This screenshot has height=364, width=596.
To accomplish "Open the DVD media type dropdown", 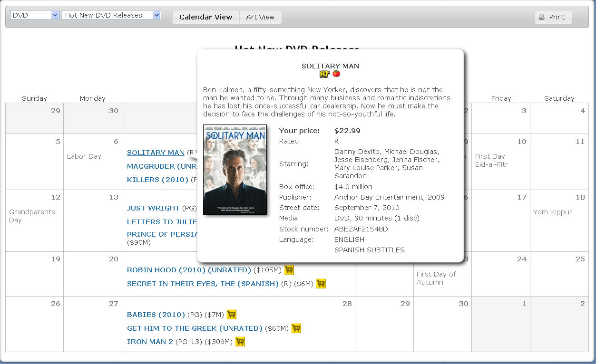I will pos(35,15).
